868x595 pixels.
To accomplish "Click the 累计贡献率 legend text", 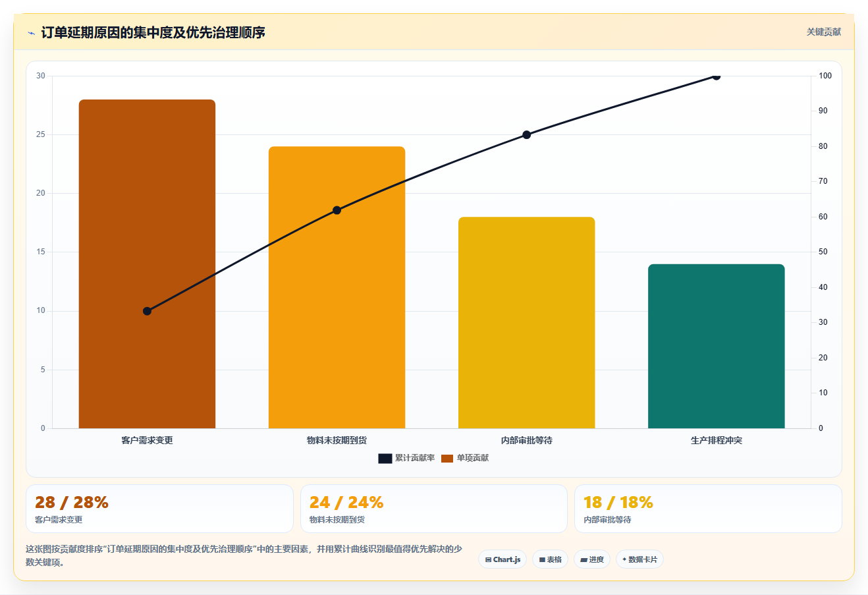I will 415,458.
